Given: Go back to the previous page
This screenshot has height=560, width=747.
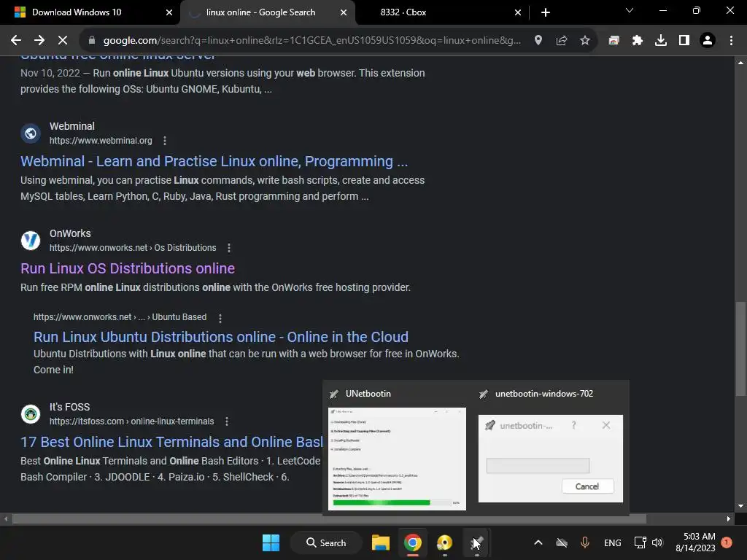Looking at the screenshot, I should click(x=16, y=41).
